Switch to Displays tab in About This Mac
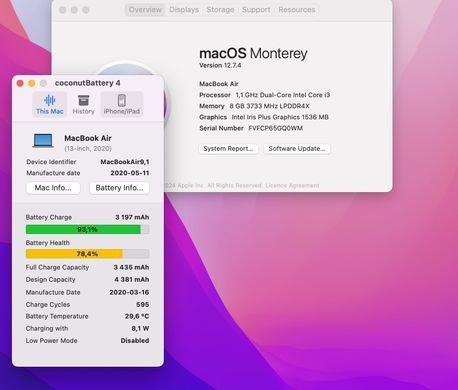 point(184,10)
